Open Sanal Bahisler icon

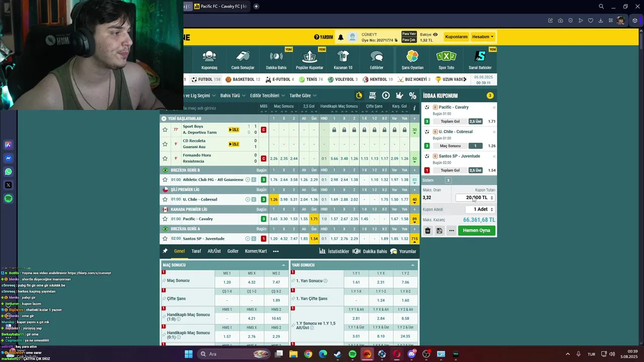click(480, 56)
